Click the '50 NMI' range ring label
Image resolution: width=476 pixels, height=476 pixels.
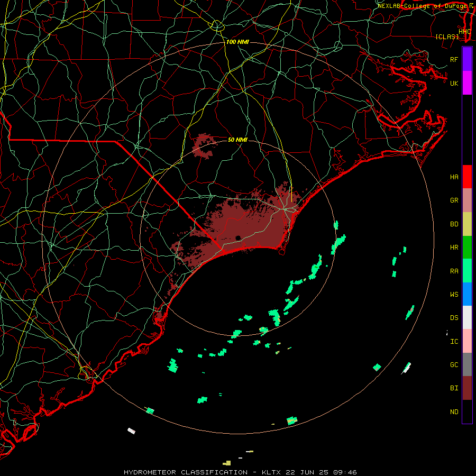click(x=237, y=140)
